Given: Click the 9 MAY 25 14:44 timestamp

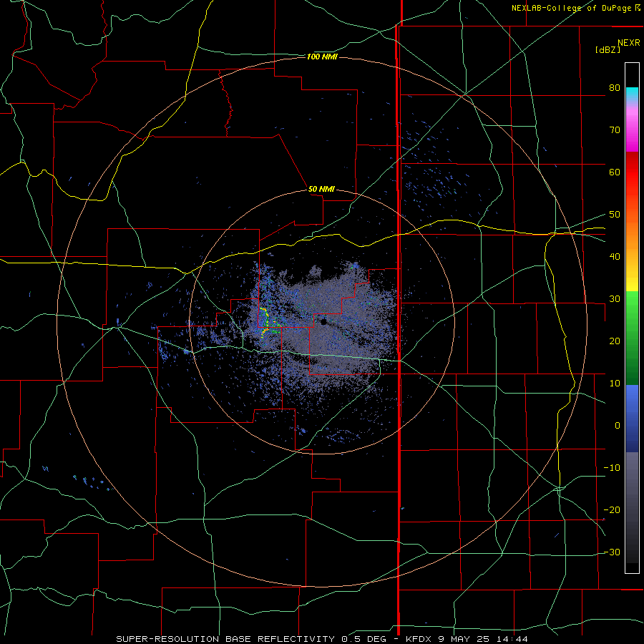Looking at the screenshot, I should pos(484,639).
